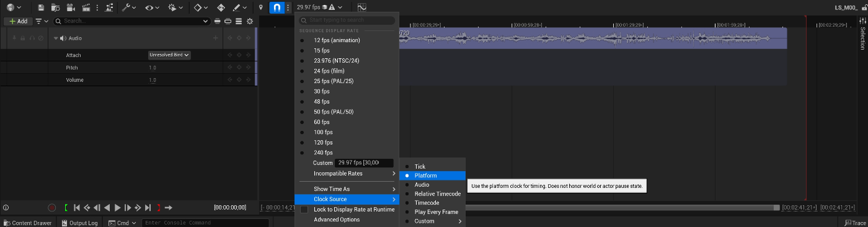
Task: Click the marker pin icon
Action: tap(261, 7)
